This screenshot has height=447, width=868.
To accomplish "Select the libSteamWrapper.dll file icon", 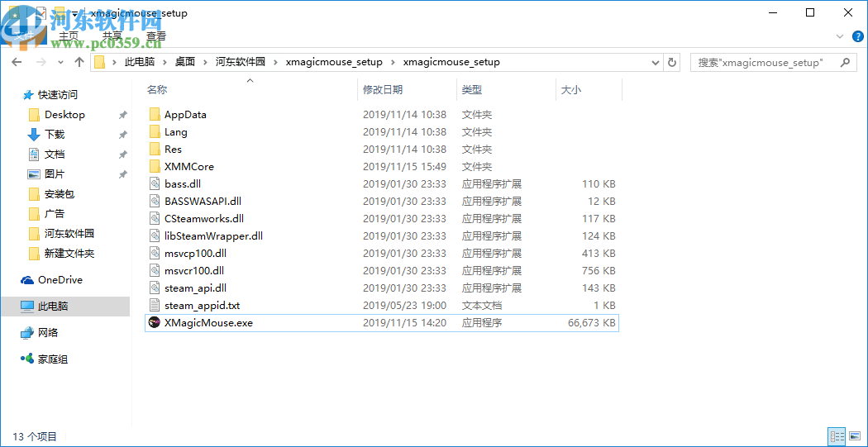I will 155,235.
